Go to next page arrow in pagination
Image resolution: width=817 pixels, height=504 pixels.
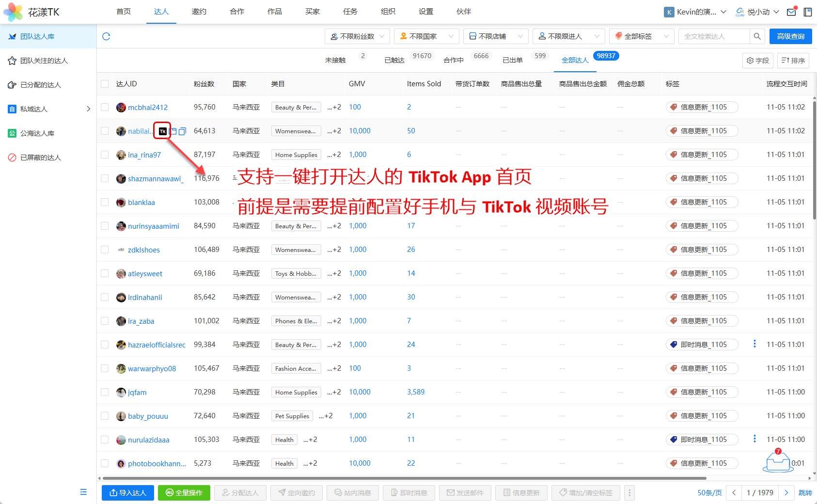tap(786, 493)
